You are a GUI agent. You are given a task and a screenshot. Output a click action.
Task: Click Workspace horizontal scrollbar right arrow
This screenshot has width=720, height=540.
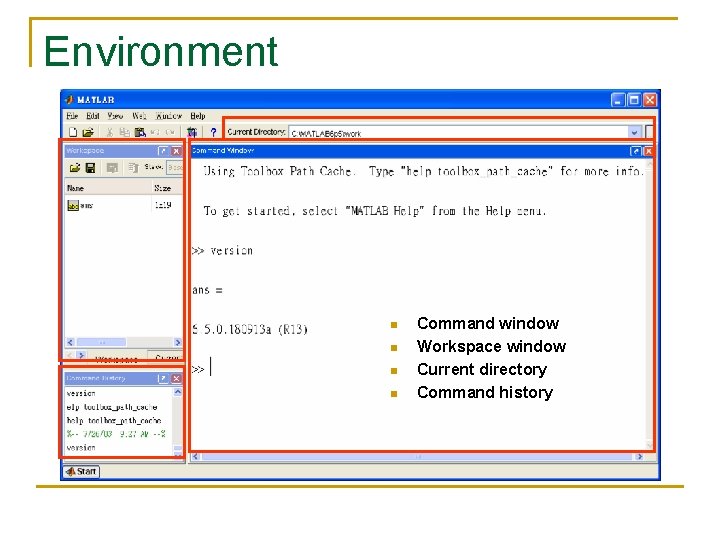178,342
